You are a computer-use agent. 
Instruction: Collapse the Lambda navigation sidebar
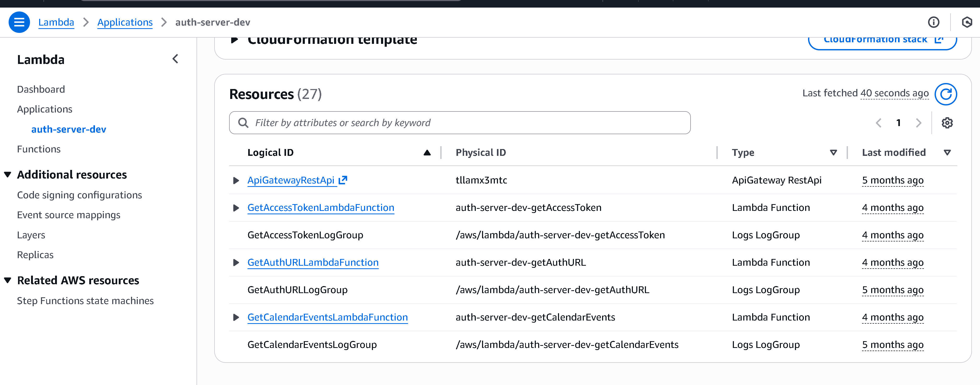175,59
